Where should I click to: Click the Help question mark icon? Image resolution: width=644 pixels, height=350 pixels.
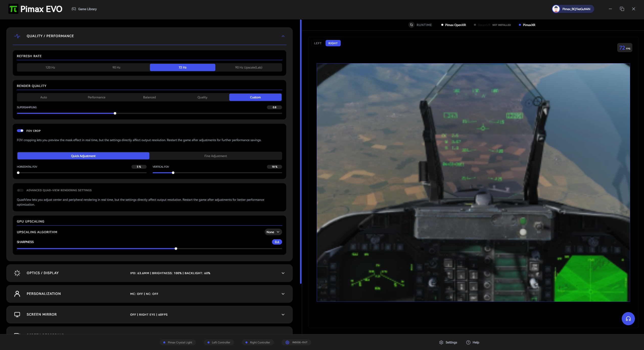(x=468, y=342)
